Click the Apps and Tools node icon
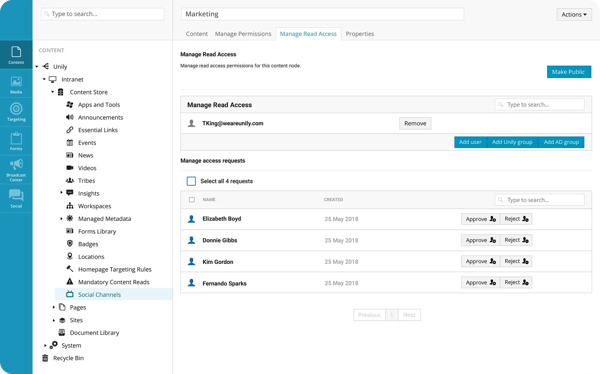Viewport: 600px width, 374px height. click(x=70, y=105)
